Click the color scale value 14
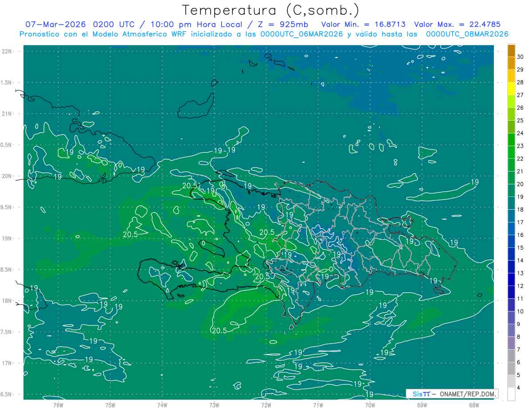 [520, 261]
